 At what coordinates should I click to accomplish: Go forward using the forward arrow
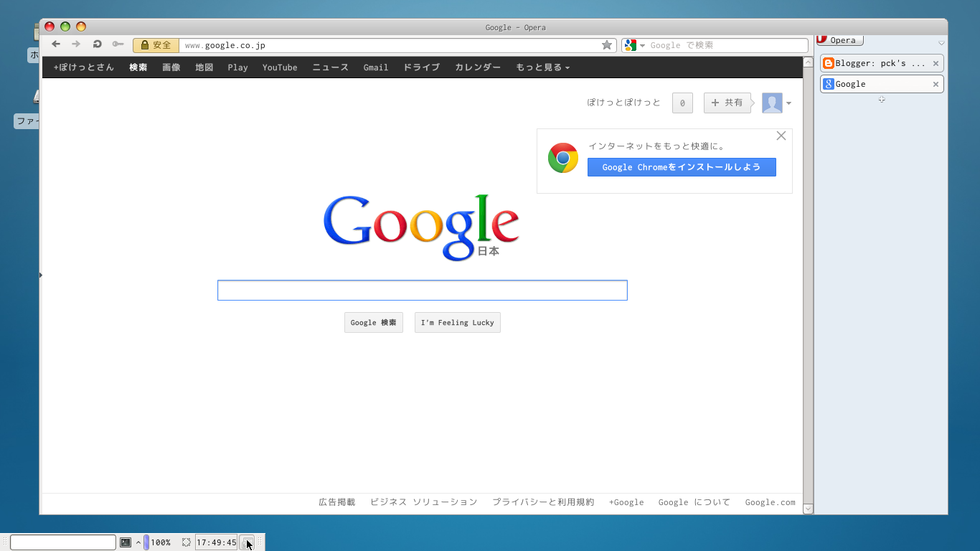click(x=76, y=44)
